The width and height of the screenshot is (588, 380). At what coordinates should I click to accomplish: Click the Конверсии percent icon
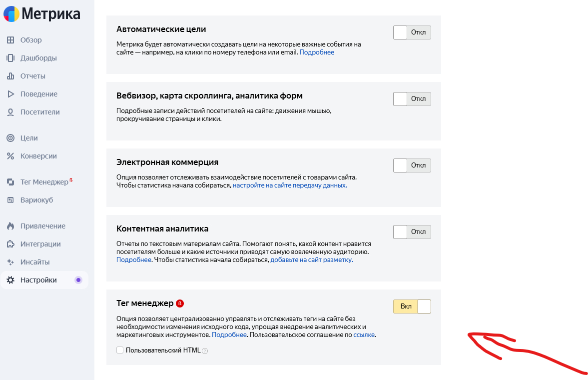tap(10, 156)
